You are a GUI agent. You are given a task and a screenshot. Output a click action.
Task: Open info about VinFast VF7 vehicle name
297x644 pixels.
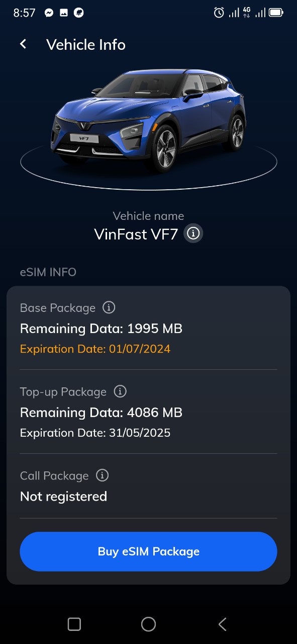193,233
